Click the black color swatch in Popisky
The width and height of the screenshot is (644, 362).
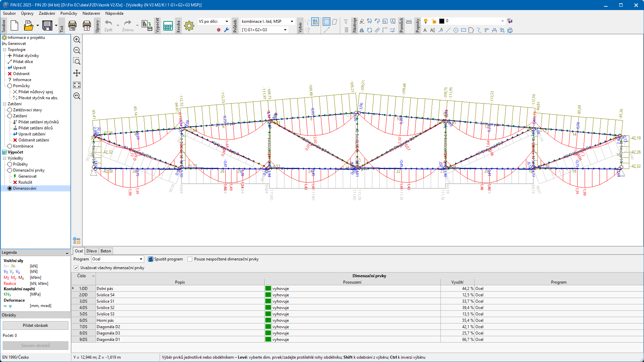[442, 21]
